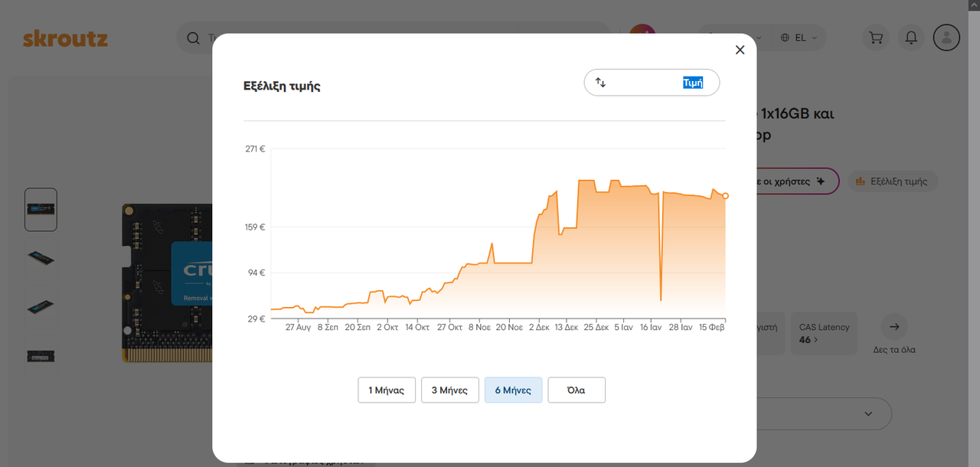980x467 pixels.
Task: Click the '16 Ιαν' date label
Action: (651, 327)
